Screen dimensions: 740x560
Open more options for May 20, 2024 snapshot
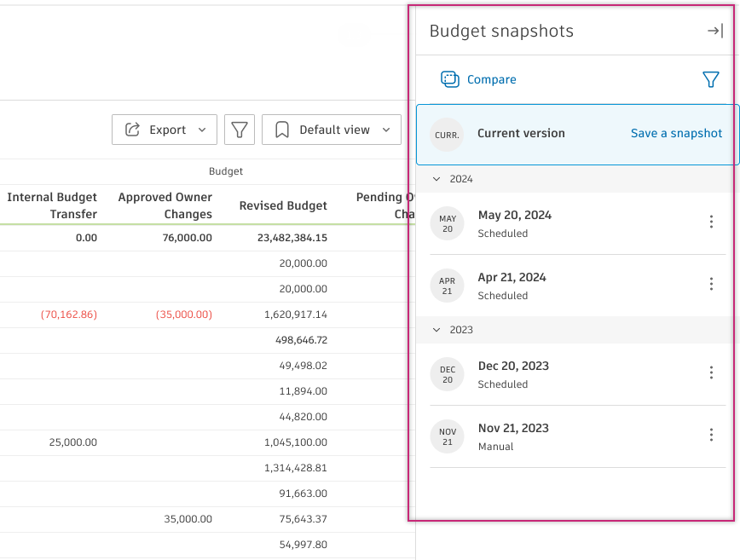[x=711, y=222]
